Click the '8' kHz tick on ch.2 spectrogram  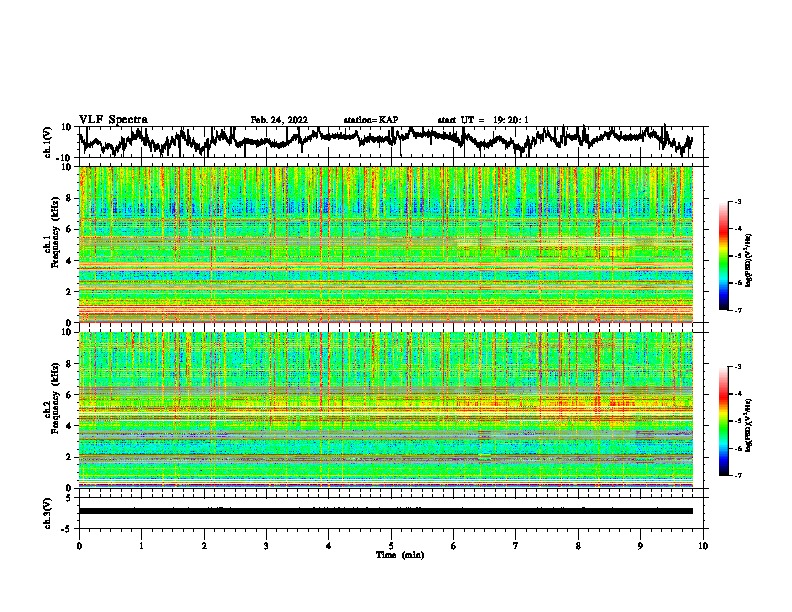70,364
